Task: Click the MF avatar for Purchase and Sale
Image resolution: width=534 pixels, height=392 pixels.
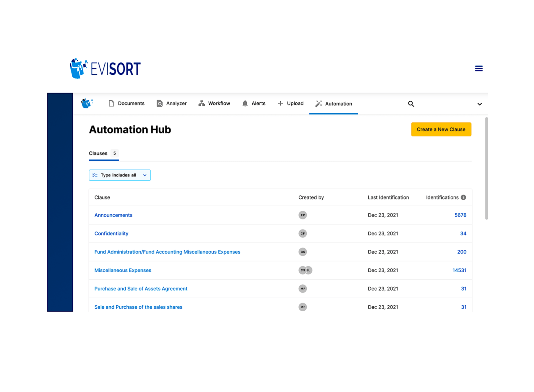Action: point(303,289)
